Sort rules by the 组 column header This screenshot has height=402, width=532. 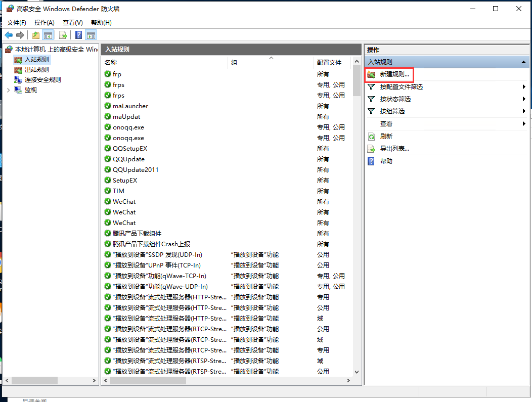(x=271, y=62)
